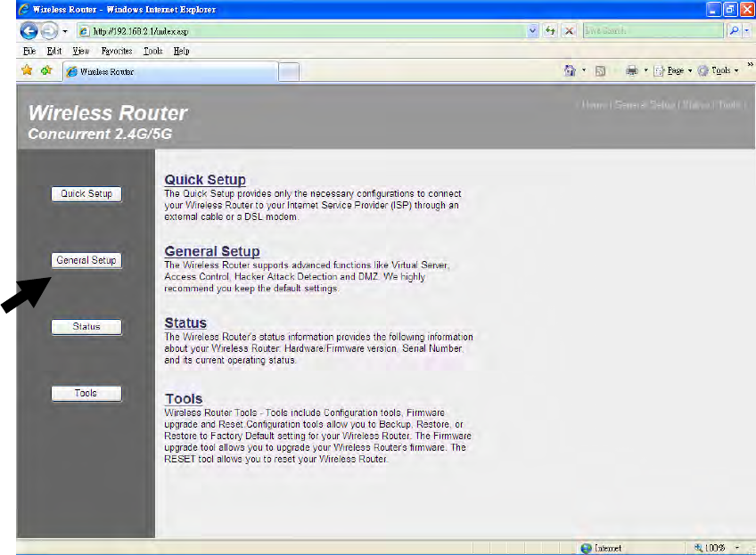
Task: Click the browser Back arrow button
Action: 29,31
